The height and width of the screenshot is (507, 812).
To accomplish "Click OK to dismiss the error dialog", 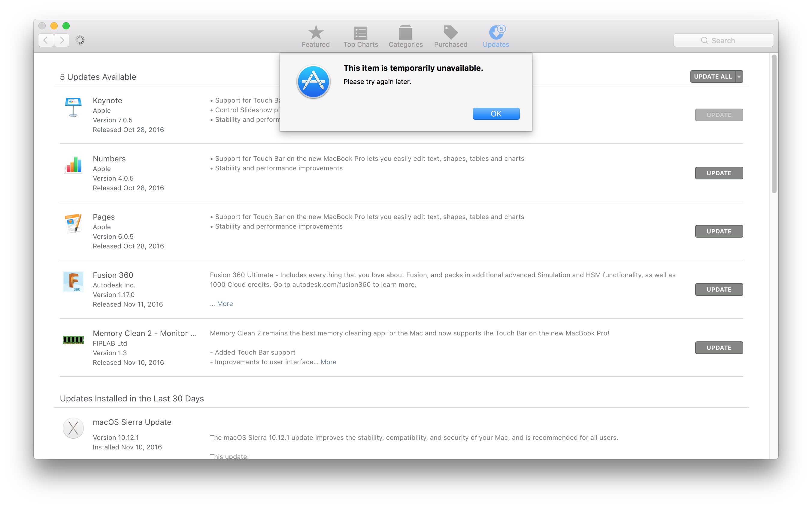I will coord(495,114).
